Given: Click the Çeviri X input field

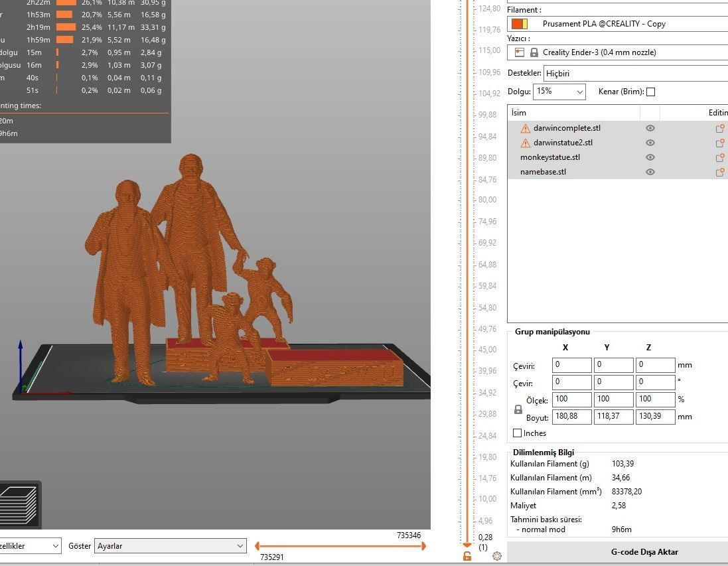Looking at the screenshot, I should (571, 365).
